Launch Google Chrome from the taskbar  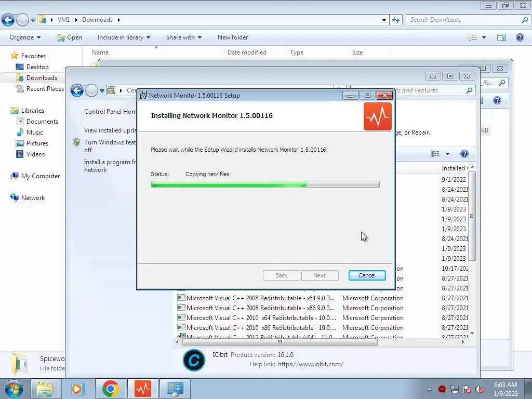click(110, 389)
